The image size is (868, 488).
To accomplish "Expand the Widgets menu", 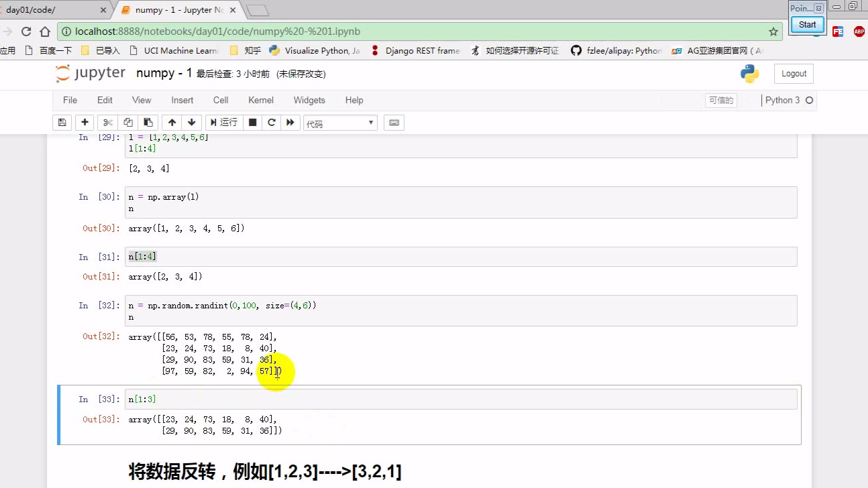I will coord(309,100).
